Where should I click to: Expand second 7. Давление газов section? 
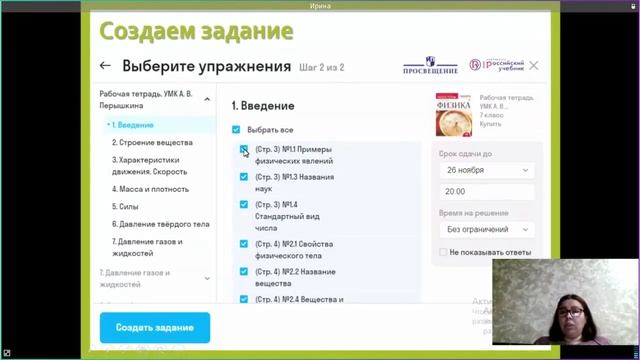point(207,278)
